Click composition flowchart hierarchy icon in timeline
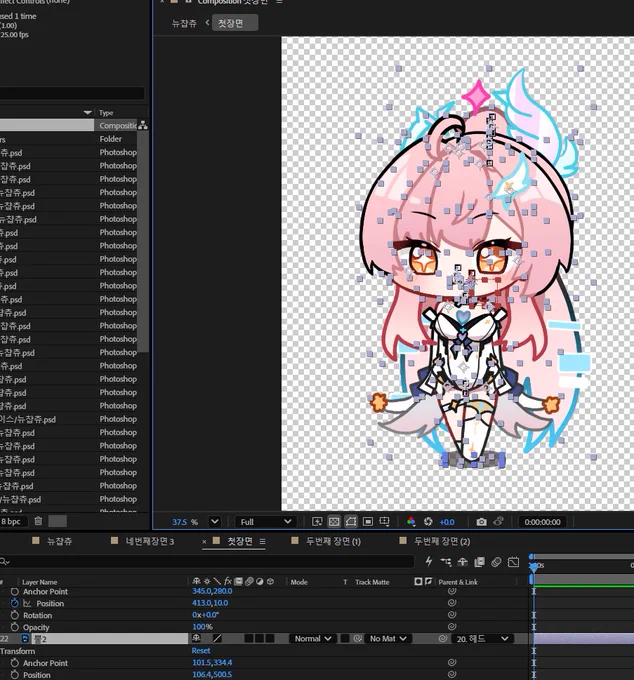The height and width of the screenshot is (680, 634). [446, 562]
